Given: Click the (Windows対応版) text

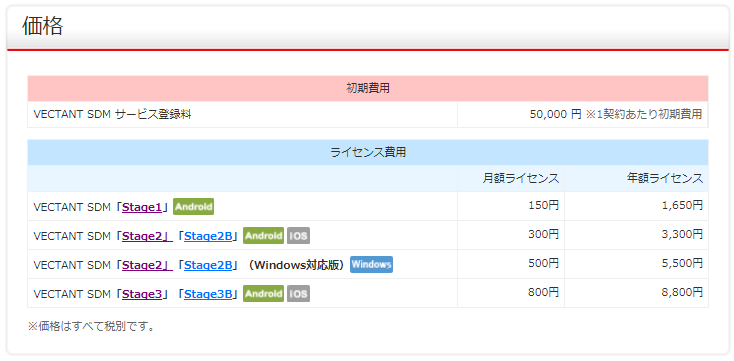Looking at the screenshot, I should click(x=296, y=265).
